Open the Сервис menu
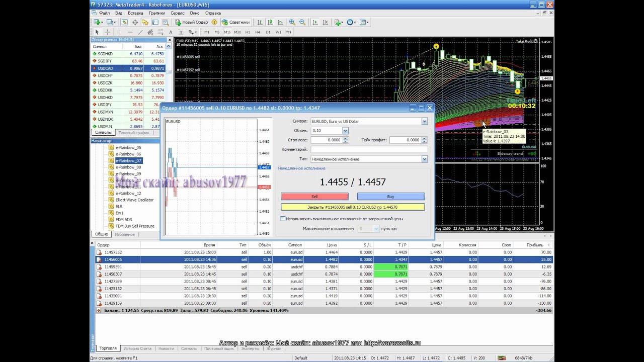This screenshot has height=362, width=644. (x=177, y=13)
